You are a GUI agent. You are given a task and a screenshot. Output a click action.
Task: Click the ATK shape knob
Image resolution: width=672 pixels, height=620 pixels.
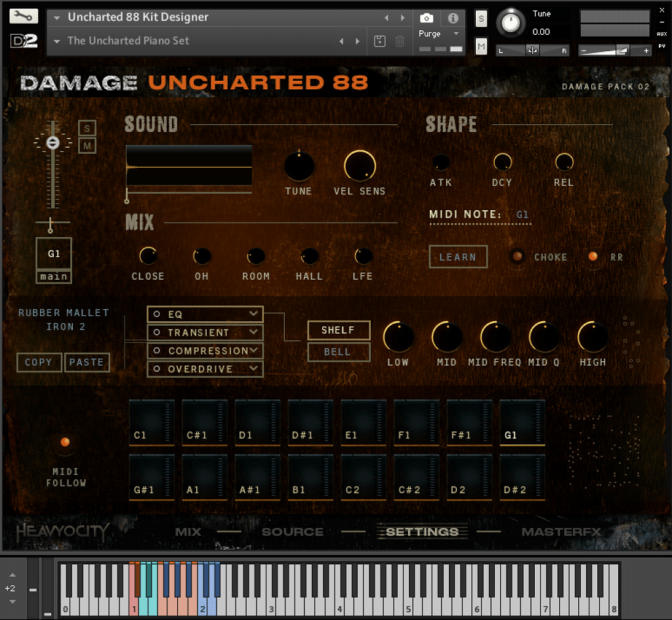point(441,162)
